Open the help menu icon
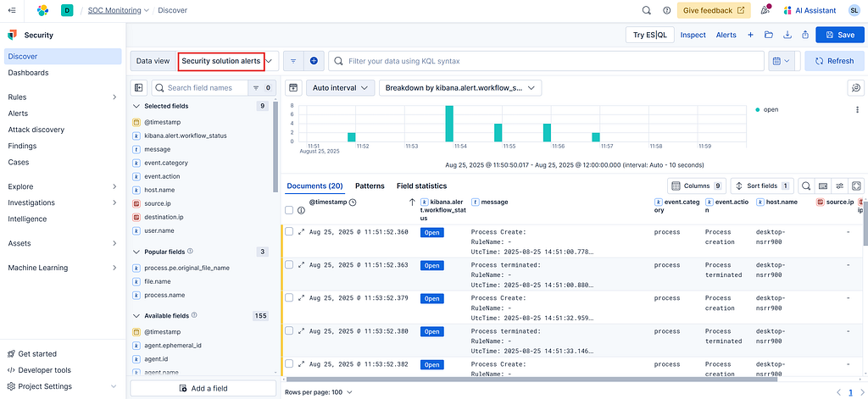The image size is (868, 399). [666, 10]
